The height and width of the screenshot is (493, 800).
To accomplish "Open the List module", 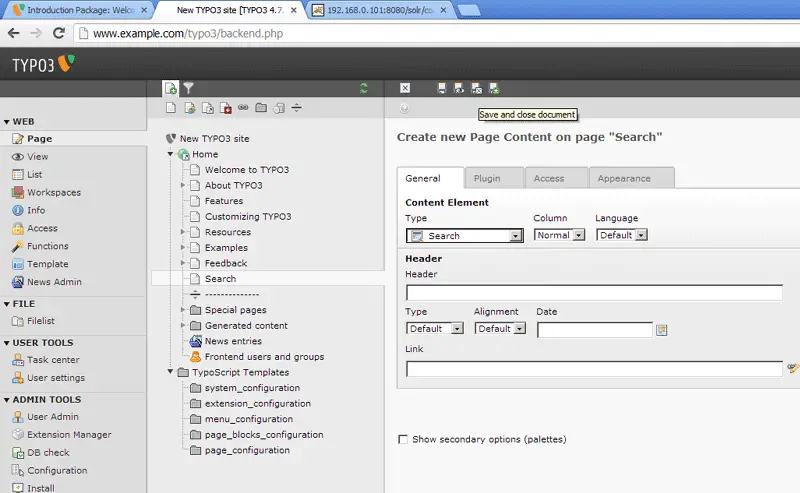I will click(x=34, y=175).
